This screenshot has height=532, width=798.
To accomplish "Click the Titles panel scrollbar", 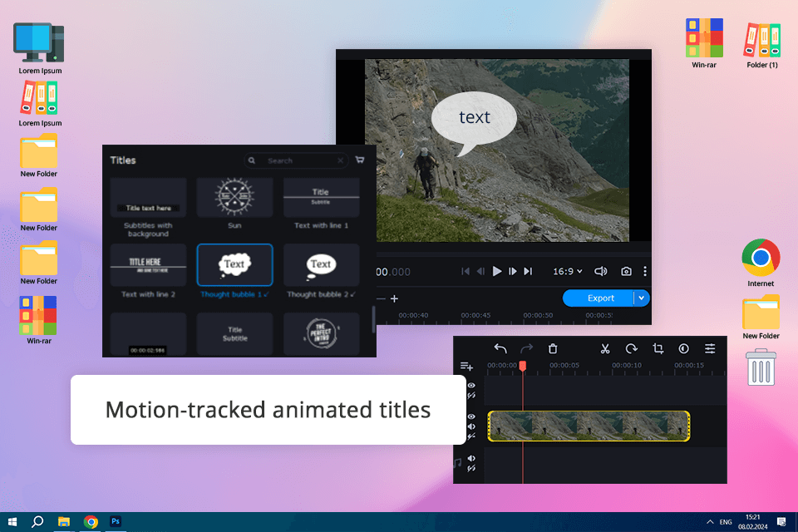I will click(373, 319).
